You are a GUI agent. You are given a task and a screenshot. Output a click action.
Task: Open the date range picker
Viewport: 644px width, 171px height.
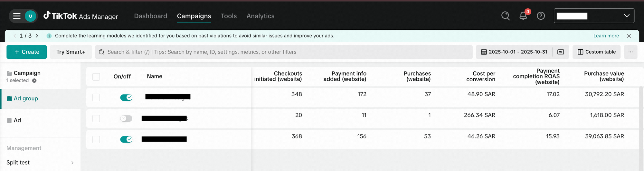click(x=514, y=52)
